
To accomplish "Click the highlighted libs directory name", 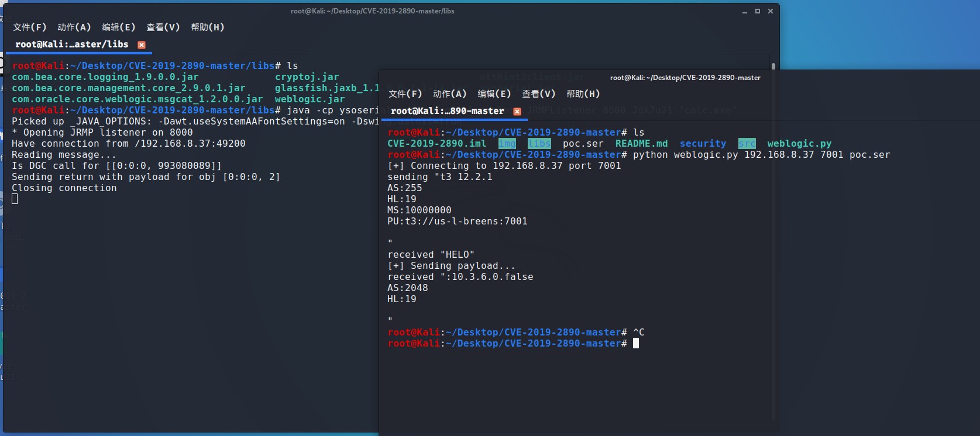I will coord(539,144).
